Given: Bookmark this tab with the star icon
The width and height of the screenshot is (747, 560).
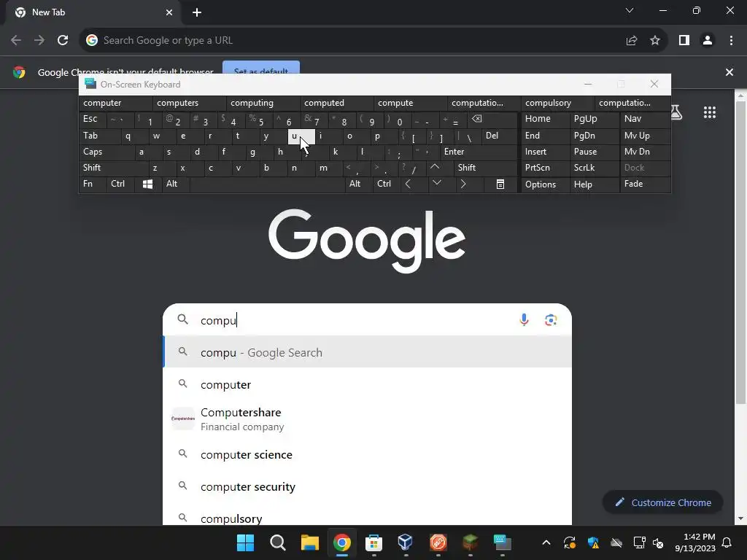Looking at the screenshot, I should pos(655,41).
